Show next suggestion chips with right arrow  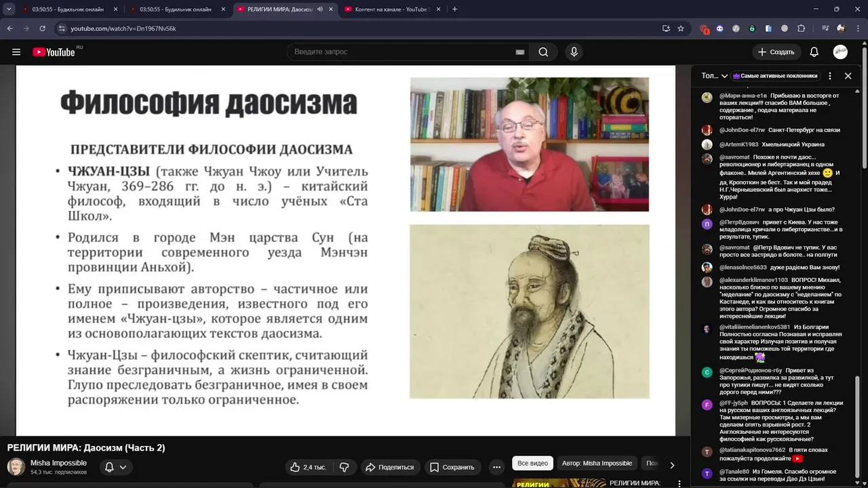[672, 465]
